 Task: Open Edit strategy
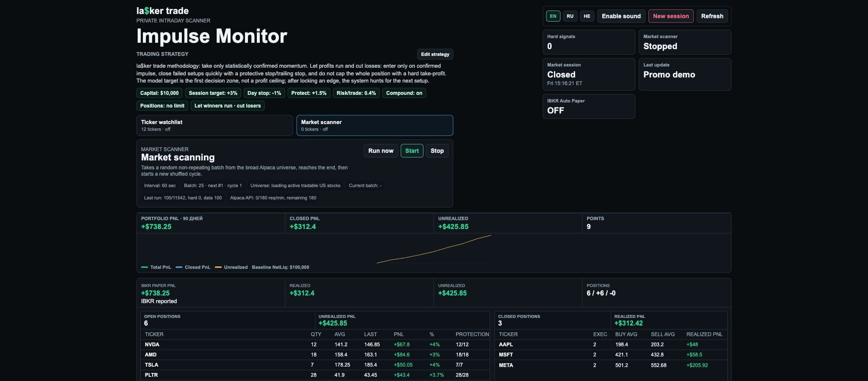tap(435, 54)
